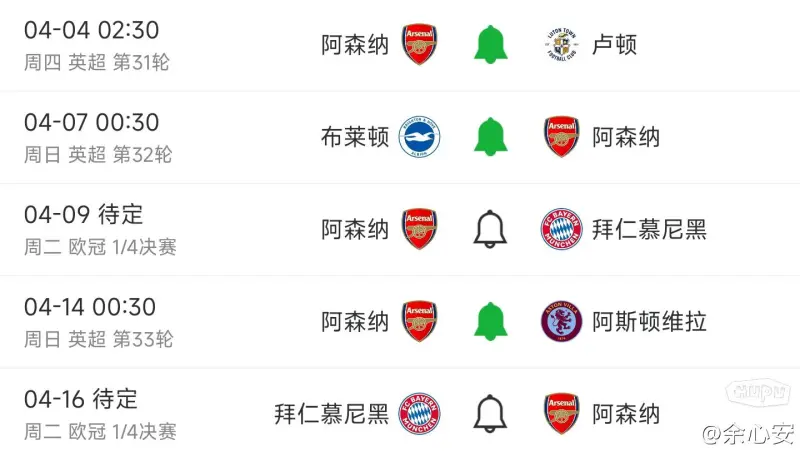
Task: Enable reminder bell for 04-09 Bayern match
Action: point(490,229)
